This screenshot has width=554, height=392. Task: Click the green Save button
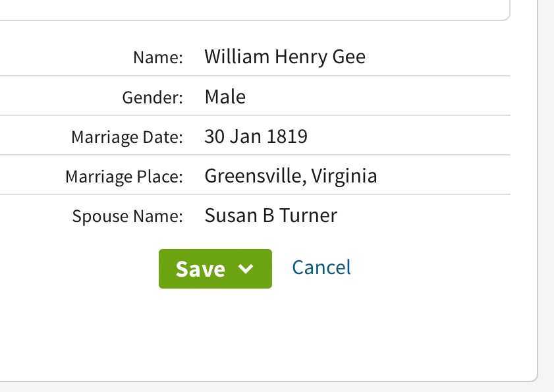(200, 269)
